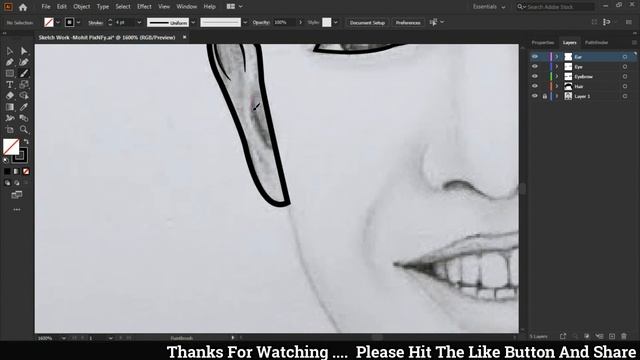The width and height of the screenshot is (640, 360).
Task: Hide the Ear layer
Action: tap(535, 57)
